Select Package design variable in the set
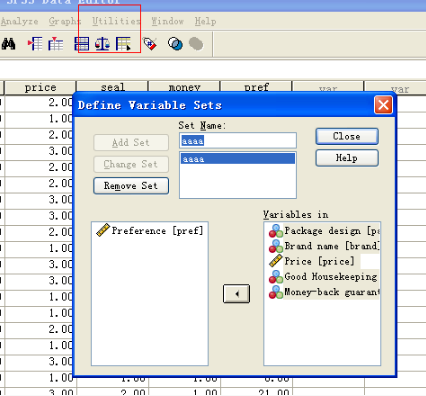The width and height of the screenshot is (426, 396). click(324, 231)
